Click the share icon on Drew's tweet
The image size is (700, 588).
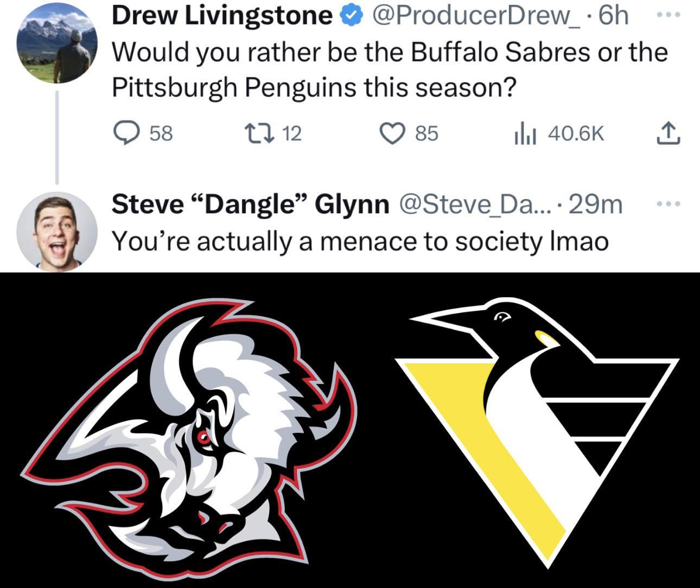coord(668,133)
